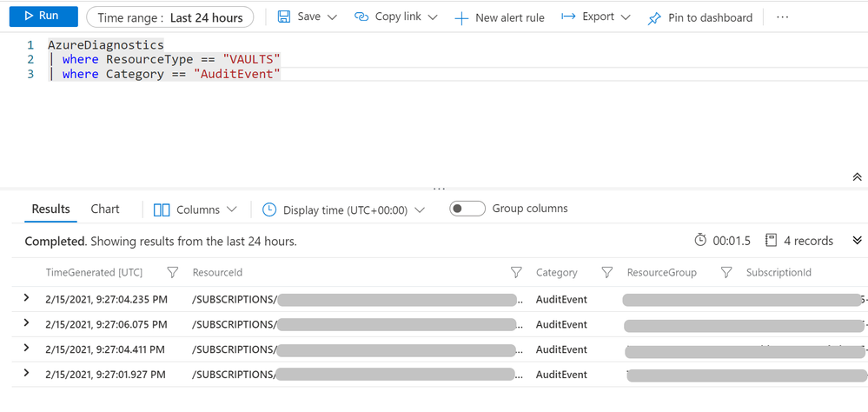Image resolution: width=868 pixels, height=412 pixels.
Task: Click the Category column filter icon
Action: pyautogui.click(x=607, y=273)
